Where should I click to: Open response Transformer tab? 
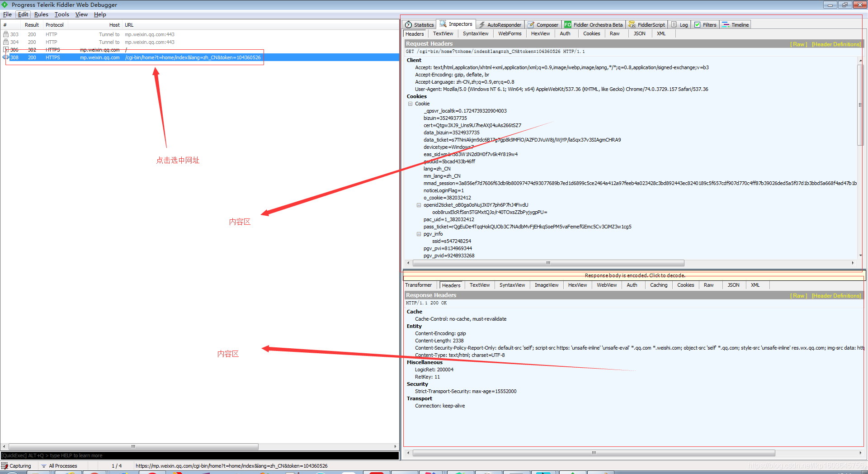point(419,285)
